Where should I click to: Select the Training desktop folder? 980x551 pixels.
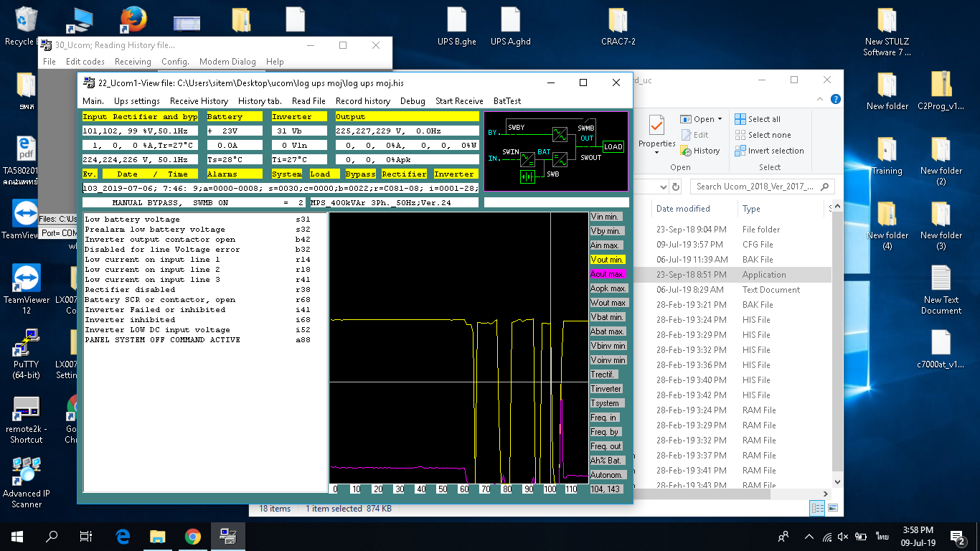[887, 156]
